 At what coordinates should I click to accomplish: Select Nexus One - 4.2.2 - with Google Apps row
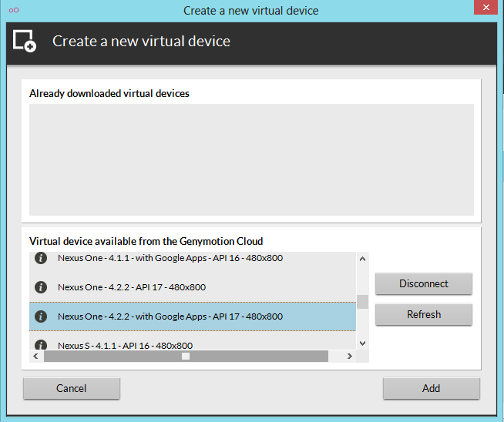point(193,316)
